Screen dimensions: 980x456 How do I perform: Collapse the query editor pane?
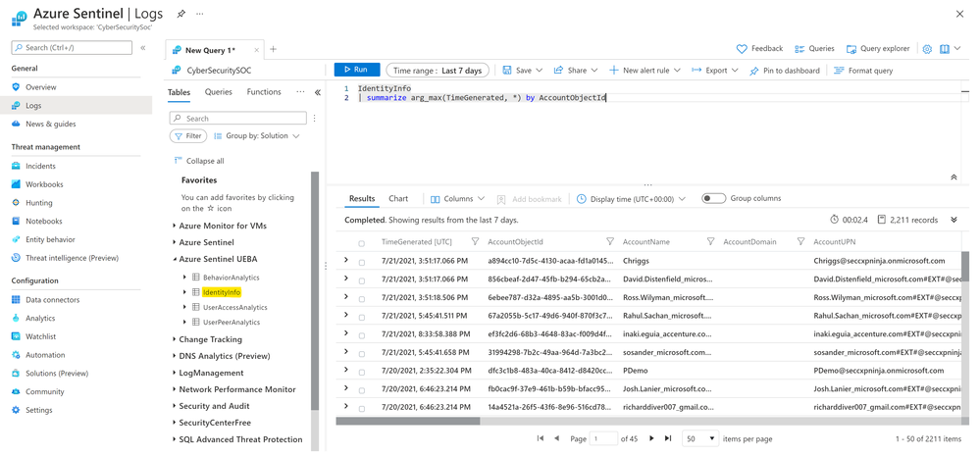click(x=954, y=177)
